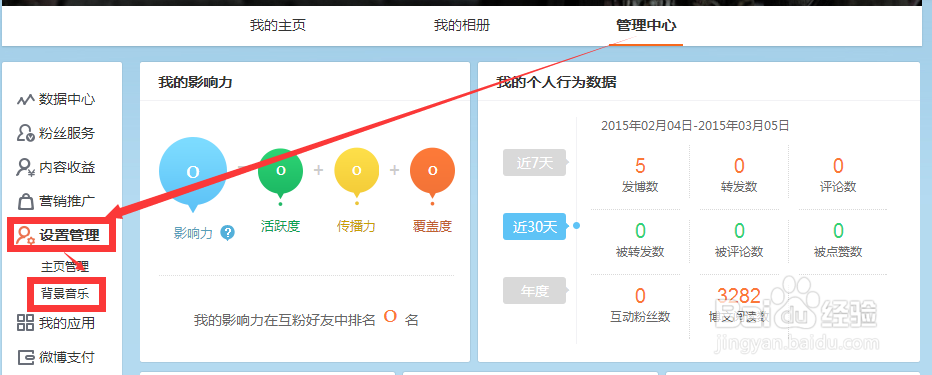Click the 转发数 stat
Viewport: 932px width, 375px height.
(x=739, y=175)
